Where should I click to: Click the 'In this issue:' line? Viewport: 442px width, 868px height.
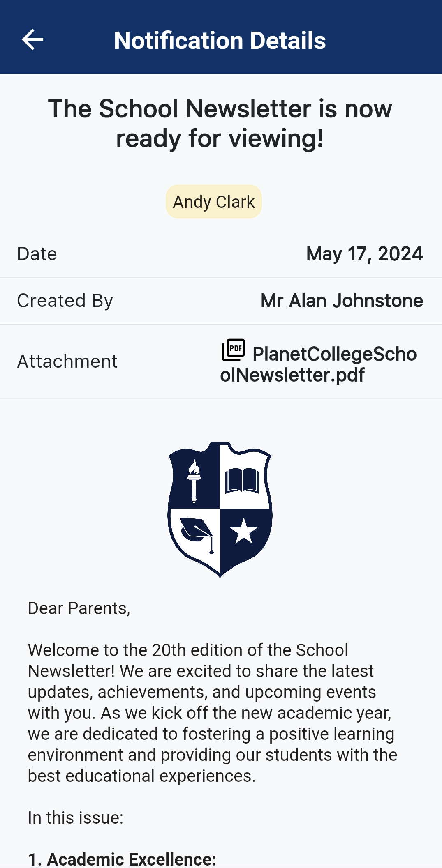(x=76, y=818)
